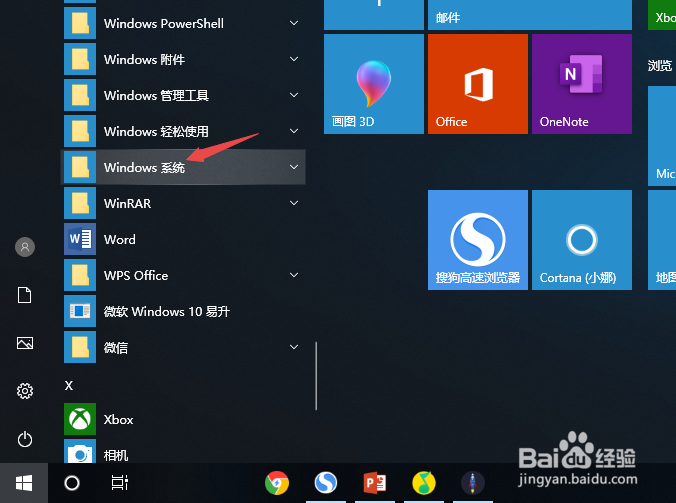This screenshot has width=676, height=503.
Task: Open Cortana circle on the taskbar
Action: click(72, 483)
